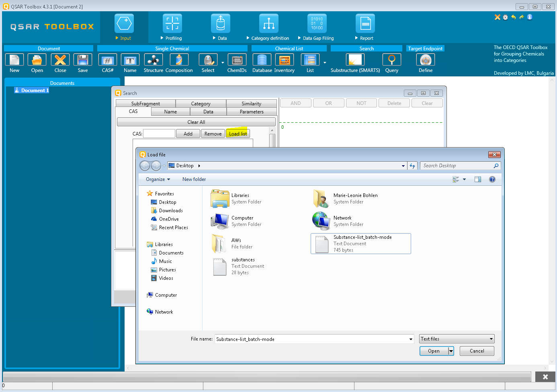Click the CAS number input field
This screenshot has width=557, height=392.
[x=159, y=134]
